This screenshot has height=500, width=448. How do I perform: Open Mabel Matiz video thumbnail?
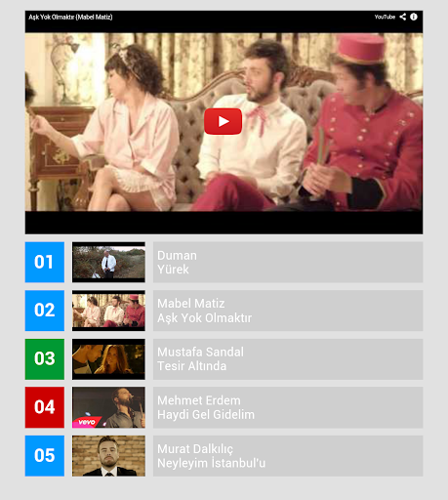click(108, 311)
